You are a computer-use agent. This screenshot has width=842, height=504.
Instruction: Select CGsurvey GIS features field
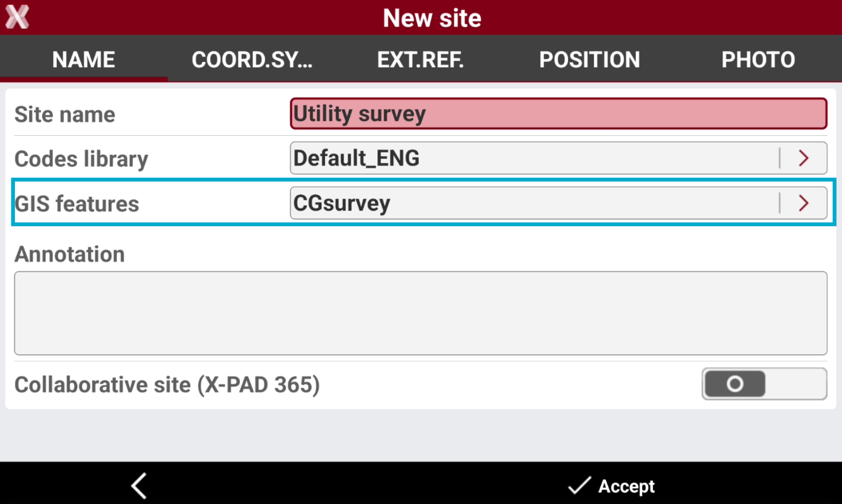coord(558,203)
